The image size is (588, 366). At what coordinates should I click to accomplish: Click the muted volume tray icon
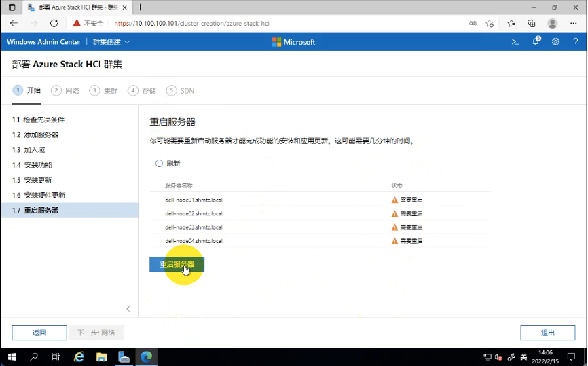(x=499, y=357)
